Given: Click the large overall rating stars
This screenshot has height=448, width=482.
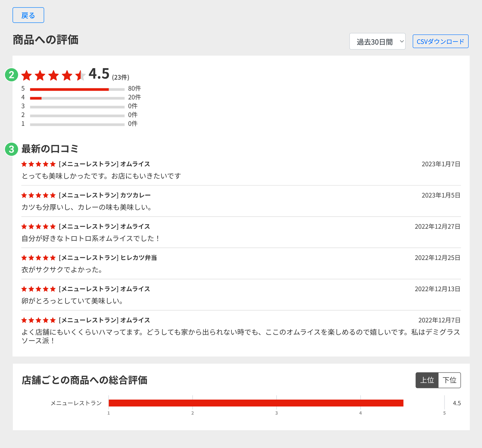Looking at the screenshot, I should click(x=53, y=75).
